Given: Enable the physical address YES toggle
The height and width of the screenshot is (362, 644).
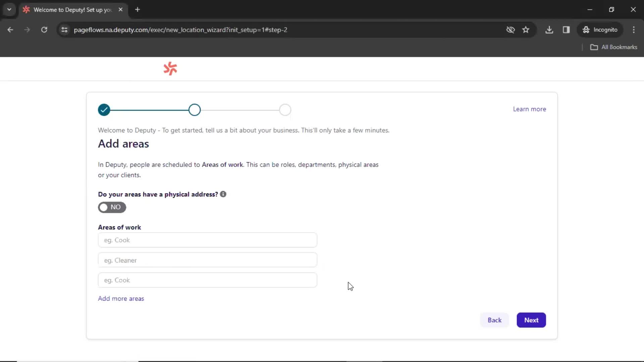Looking at the screenshot, I should pos(112,207).
